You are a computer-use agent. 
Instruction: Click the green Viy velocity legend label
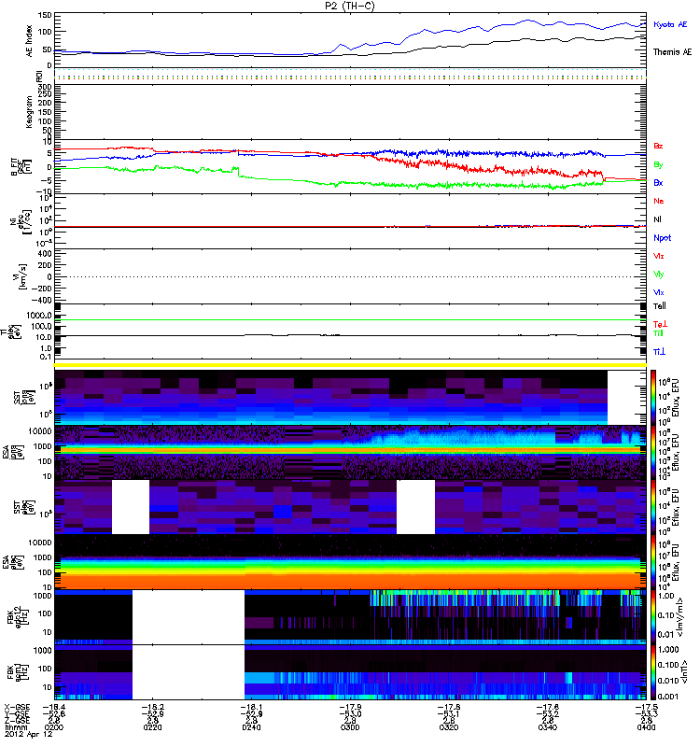coord(658,275)
